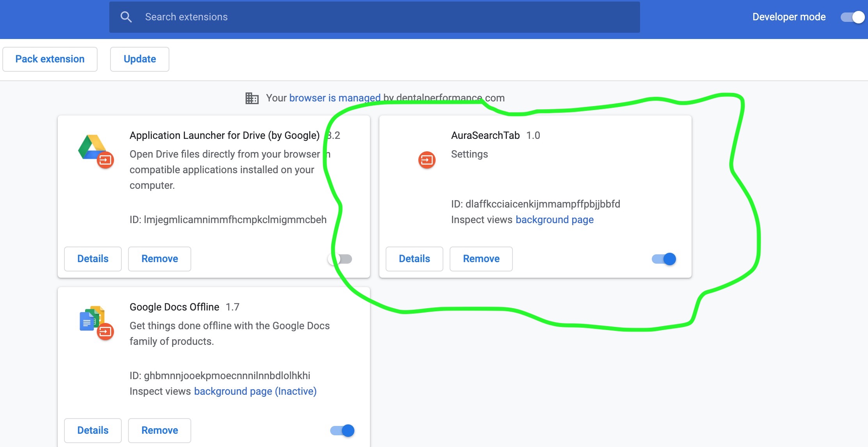This screenshot has width=868, height=447.
Task: Click the managed browser building icon
Action: click(x=252, y=98)
